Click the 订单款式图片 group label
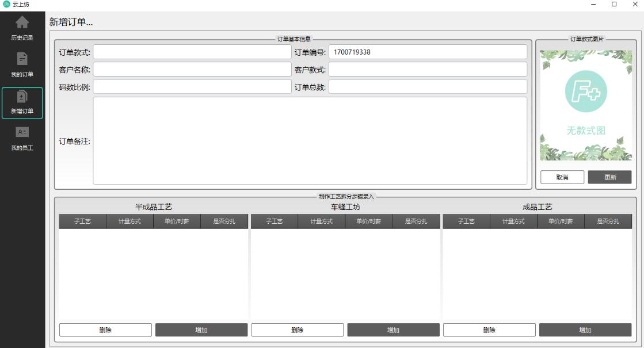 point(586,39)
